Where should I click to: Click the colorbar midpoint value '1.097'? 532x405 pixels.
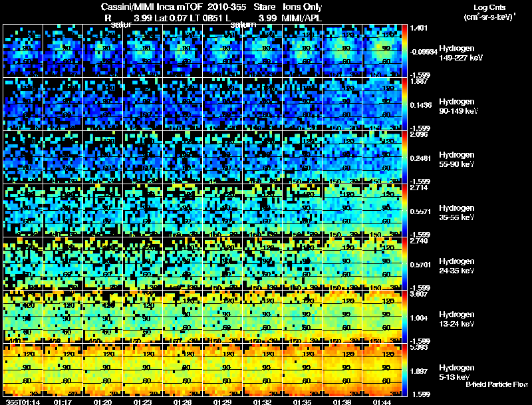419,371
